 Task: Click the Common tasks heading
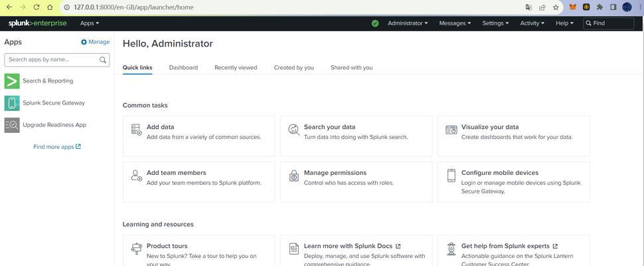click(145, 105)
